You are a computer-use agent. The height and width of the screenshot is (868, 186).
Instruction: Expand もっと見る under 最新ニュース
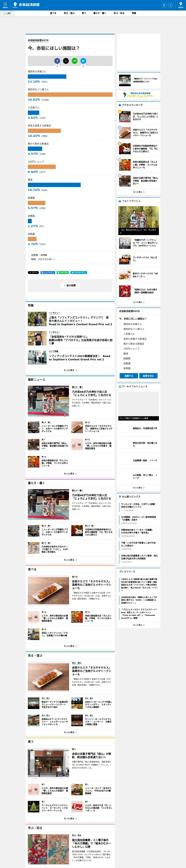(70, 474)
